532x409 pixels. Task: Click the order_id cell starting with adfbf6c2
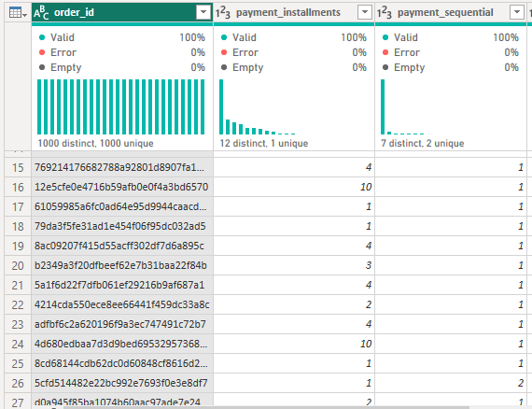122,324
